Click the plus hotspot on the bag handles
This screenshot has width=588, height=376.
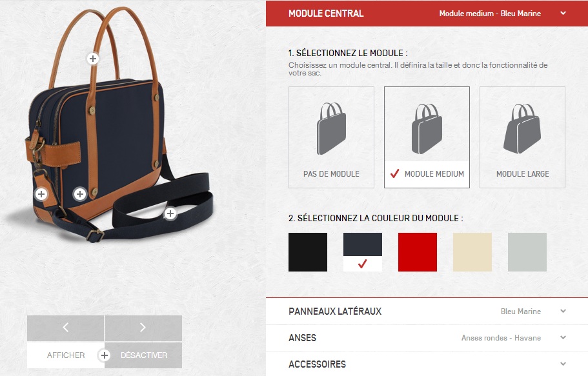(x=93, y=59)
